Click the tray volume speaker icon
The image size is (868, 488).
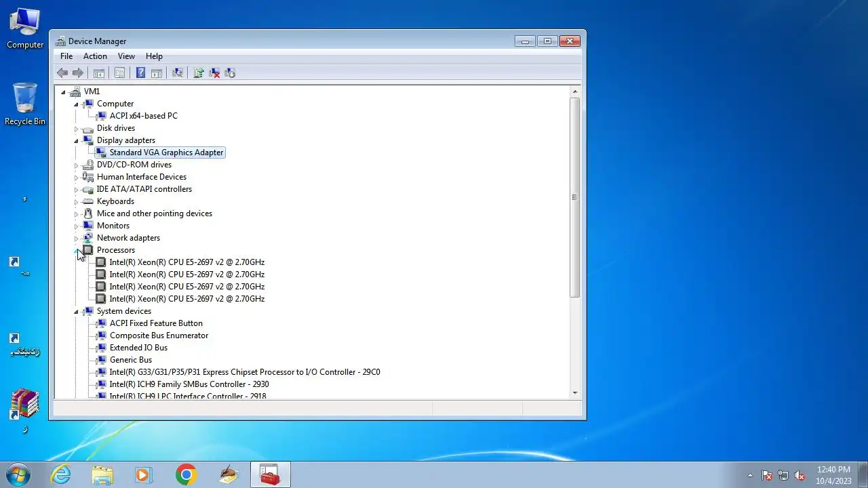(800, 475)
